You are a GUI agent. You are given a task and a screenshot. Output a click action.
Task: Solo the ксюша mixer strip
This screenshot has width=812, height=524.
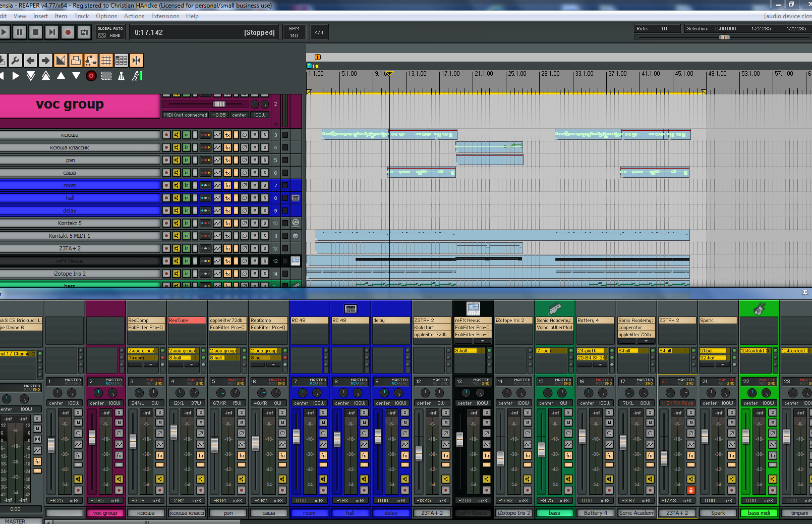[x=160, y=412]
